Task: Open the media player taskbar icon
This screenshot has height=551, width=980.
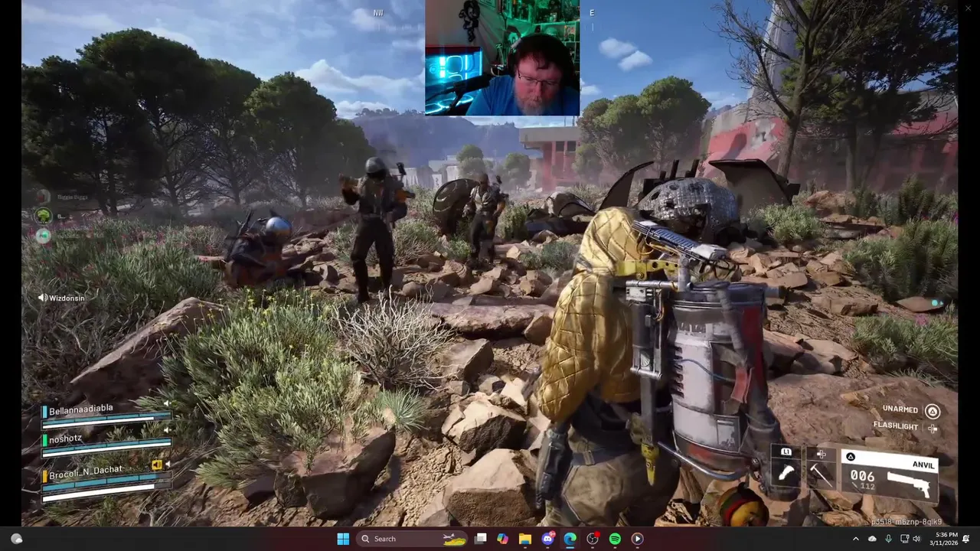Action: (637, 539)
